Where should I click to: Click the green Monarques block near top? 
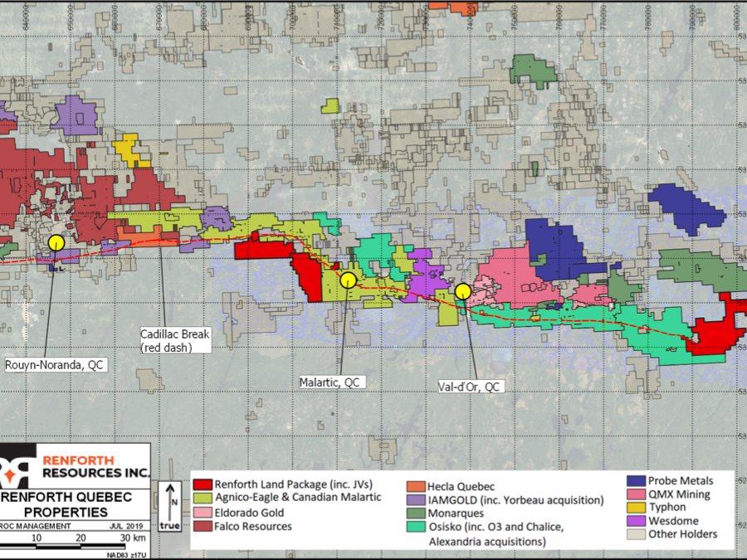532,71
